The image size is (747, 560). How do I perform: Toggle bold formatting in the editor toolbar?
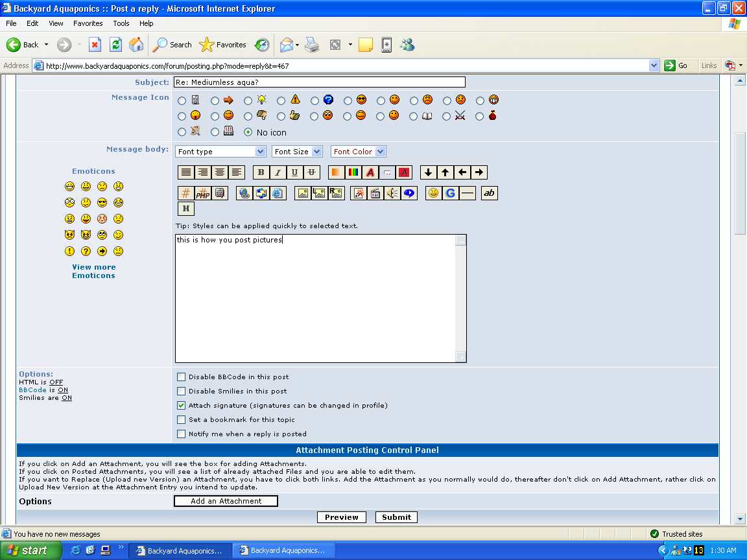click(x=261, y=172)
